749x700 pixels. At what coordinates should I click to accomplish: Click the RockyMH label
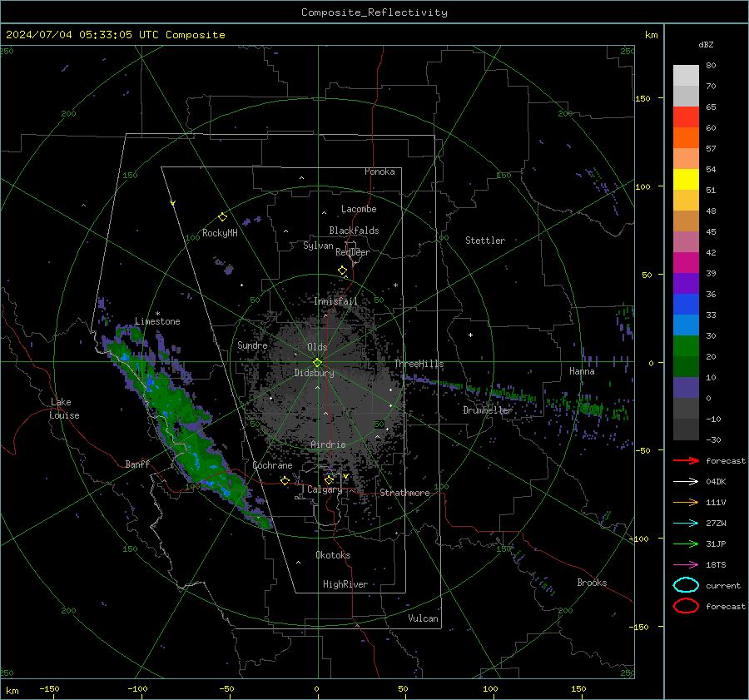pyautogui.click(x=220, y=233)
